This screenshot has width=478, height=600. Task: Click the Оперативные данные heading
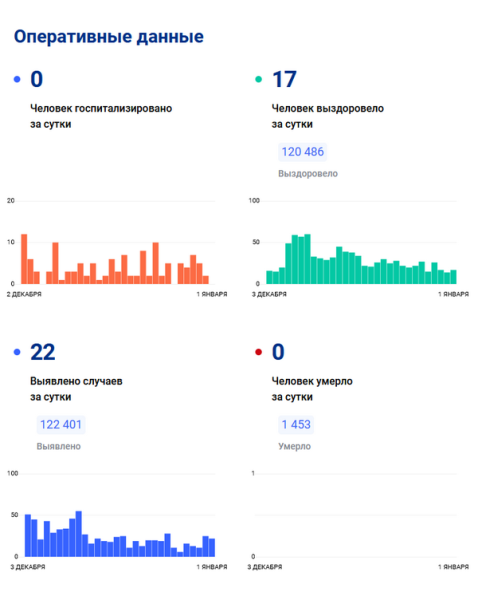tap(109, 37)
